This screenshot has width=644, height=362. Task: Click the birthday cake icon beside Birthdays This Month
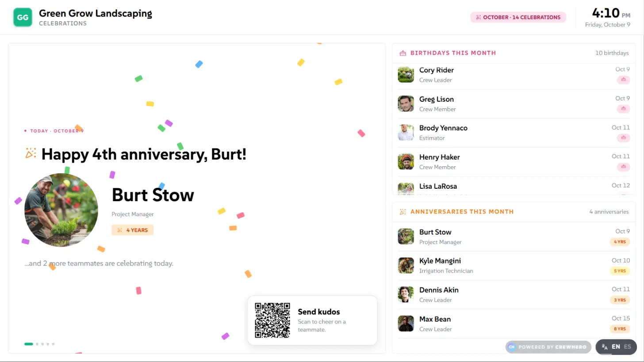pos(402,53)
